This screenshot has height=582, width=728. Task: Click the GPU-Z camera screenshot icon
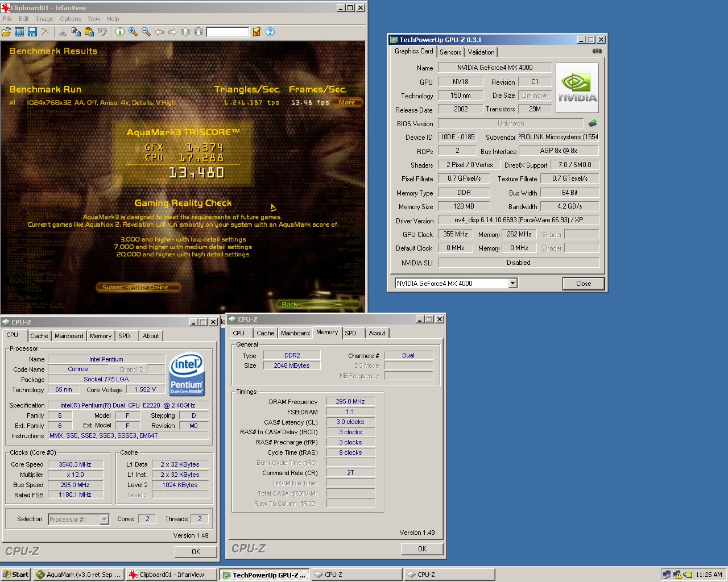pyautogui.click(x=597, y=51)
